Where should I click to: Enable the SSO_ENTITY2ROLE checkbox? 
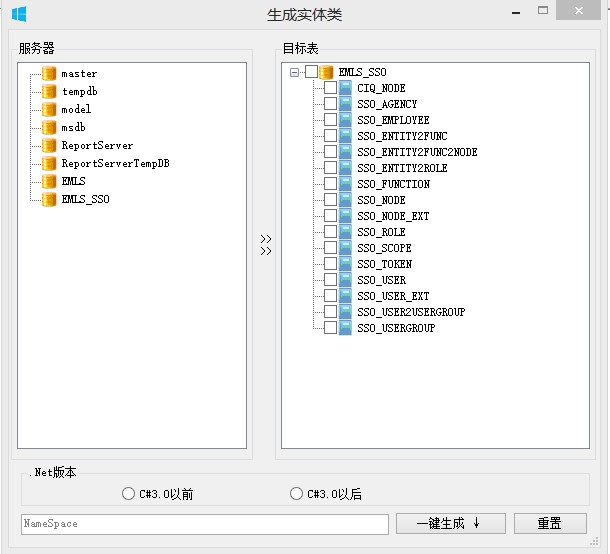pos(330,167)
